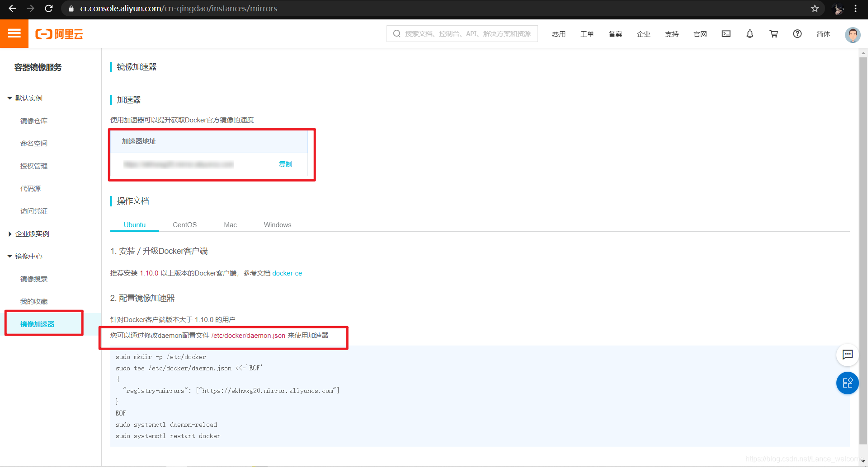Open 命名空间 in the sidebar
The image size is (868, 467).
click(34, 143)
